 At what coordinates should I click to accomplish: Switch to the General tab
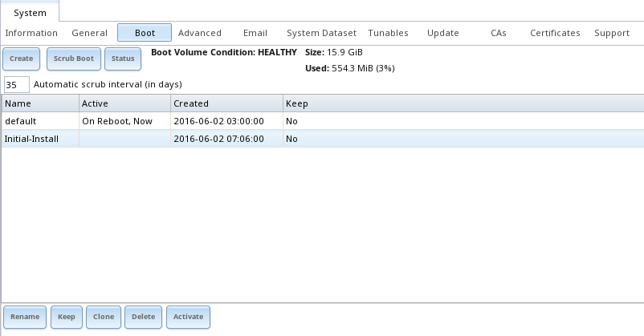pos(90,33)
